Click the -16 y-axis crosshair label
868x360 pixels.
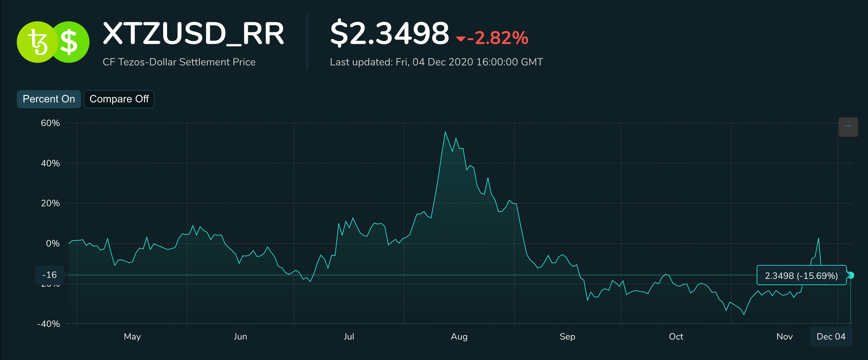(49, 275)
